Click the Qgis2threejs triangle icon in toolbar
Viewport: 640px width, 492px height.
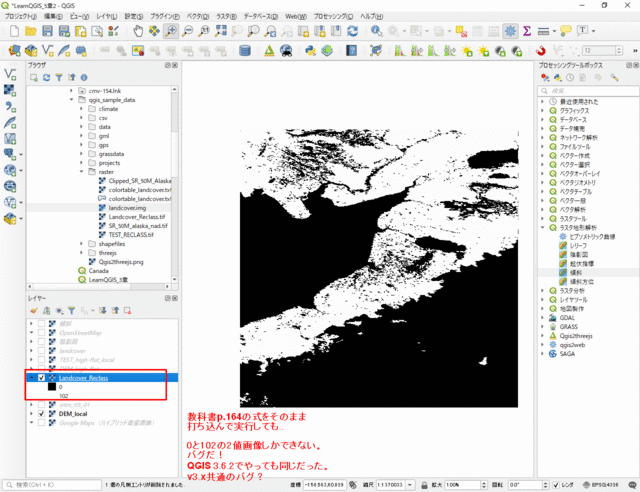269,51
